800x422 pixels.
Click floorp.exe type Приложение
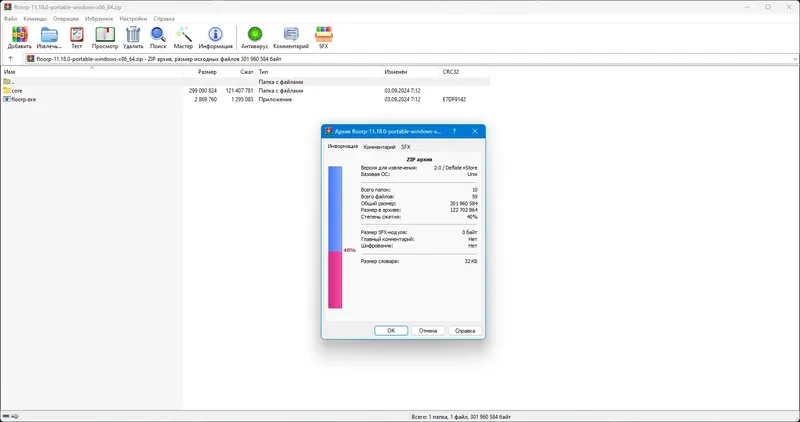click(275, 100)
